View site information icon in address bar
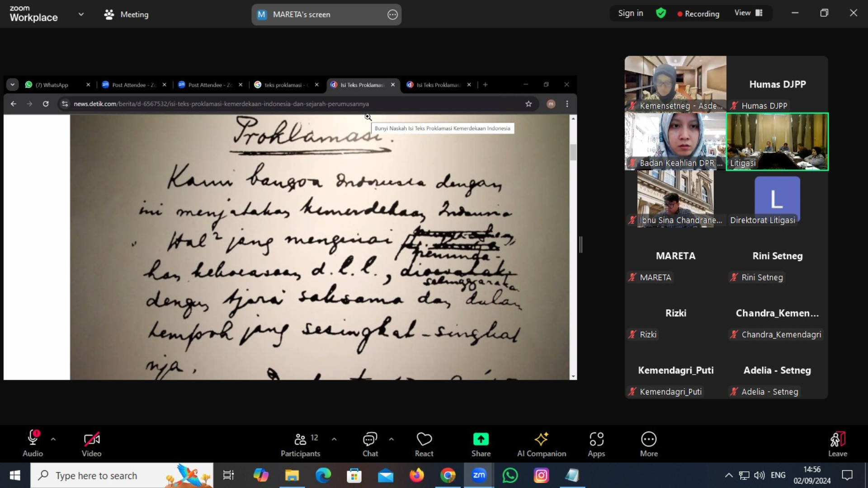Viewport: 868px width, 488px height. pos(65,104)
